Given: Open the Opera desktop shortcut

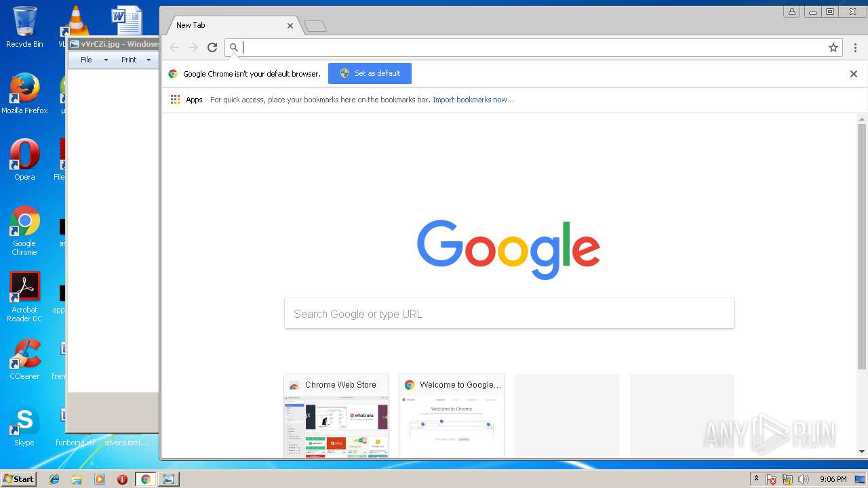Looking at the screenshot, I should pyautogui.click(x=24, y=160).
